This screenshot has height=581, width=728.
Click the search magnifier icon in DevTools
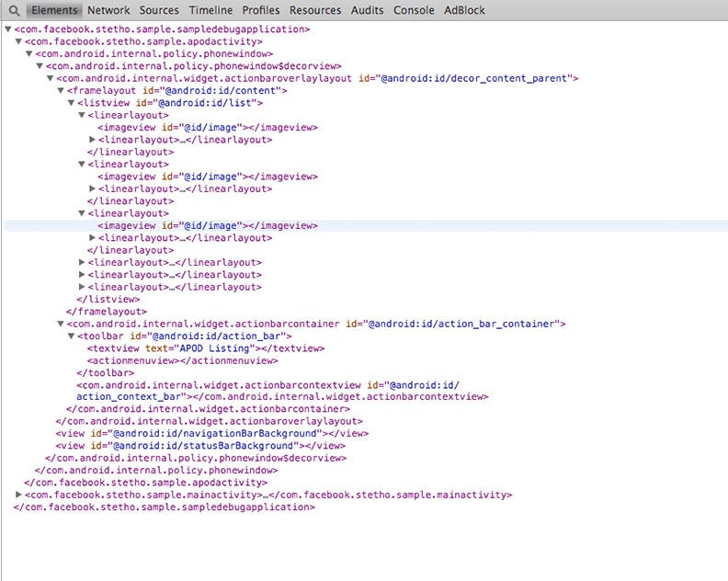pyautogui.click(x=14, y=10)
